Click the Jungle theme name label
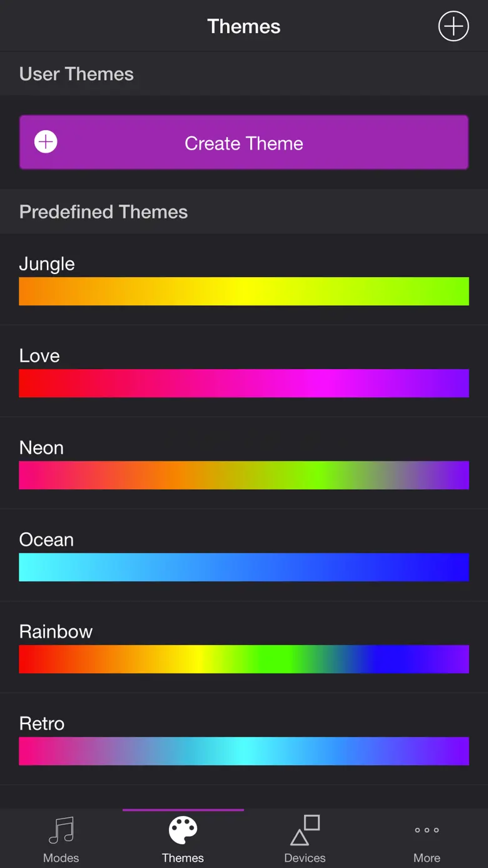Screen dimensions: 488x868 pos(47,264)
